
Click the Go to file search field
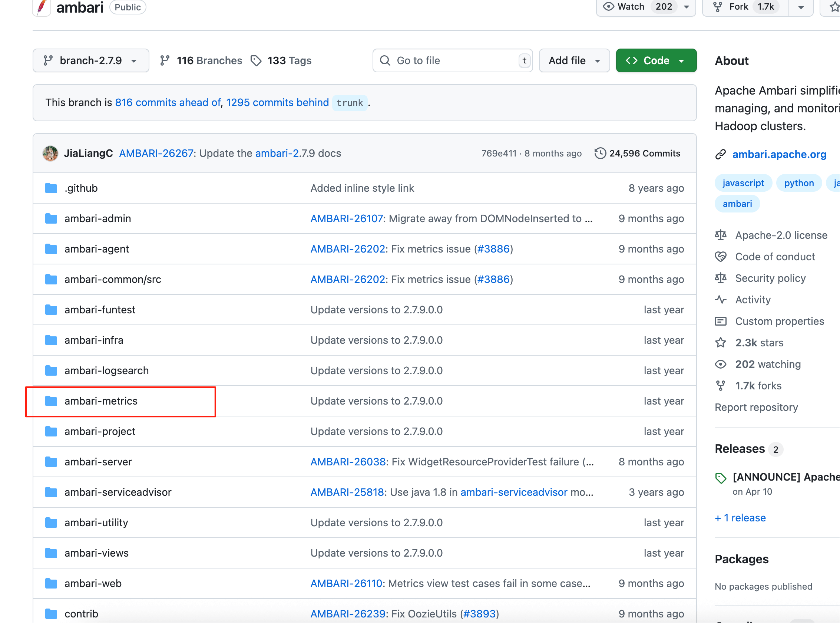click(x=452, y=60)
